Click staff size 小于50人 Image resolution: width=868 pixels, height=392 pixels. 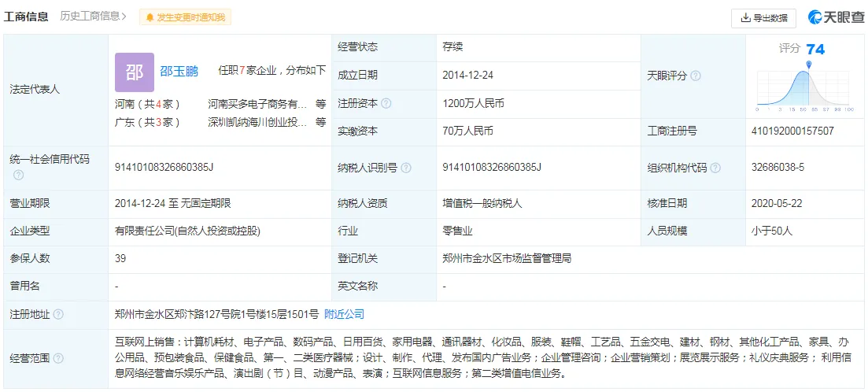tap(772, 231)
